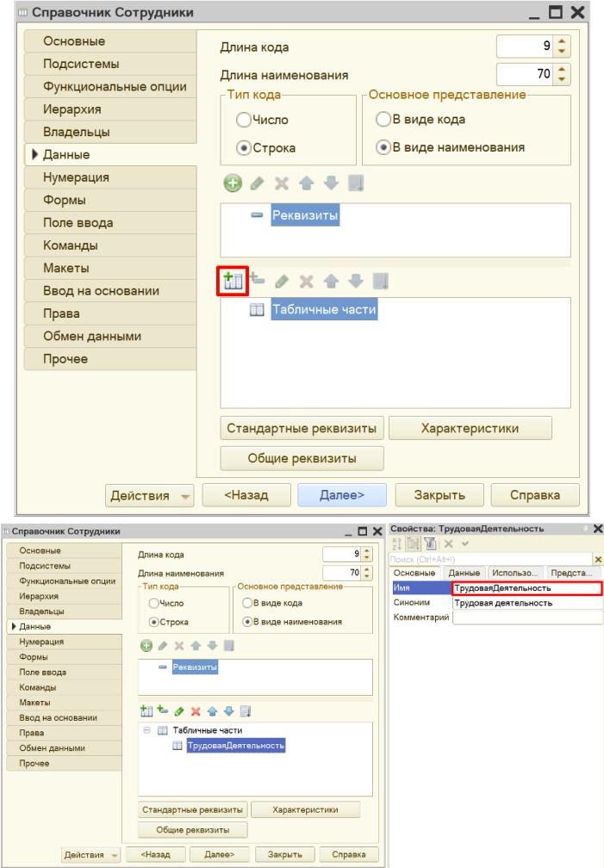604x868 pixels.
Task: Click clear-search X icon in Свойства panel
Action: 598,559
